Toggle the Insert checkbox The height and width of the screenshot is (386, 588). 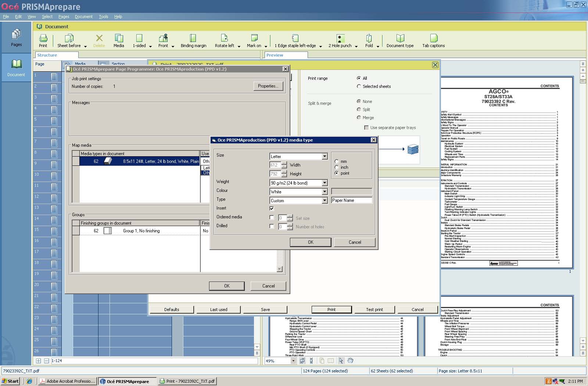click(x=272, y=208)
